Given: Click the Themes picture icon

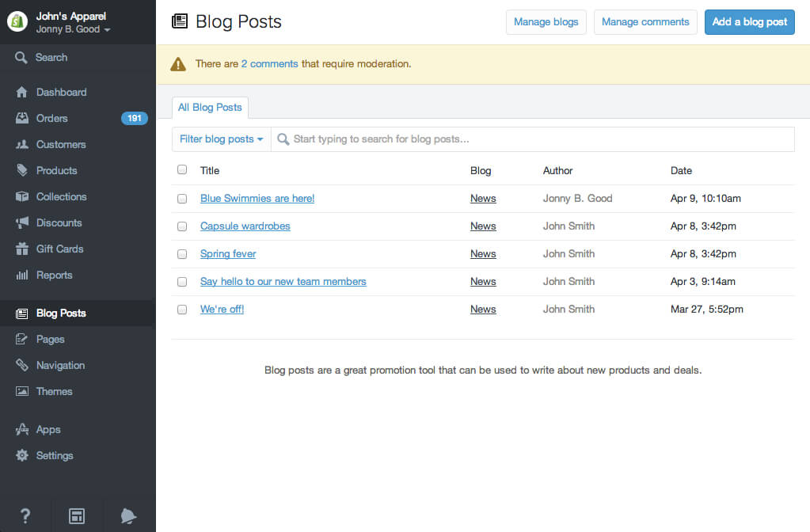Looking at the screenshot, I should [x=21, y=392].
